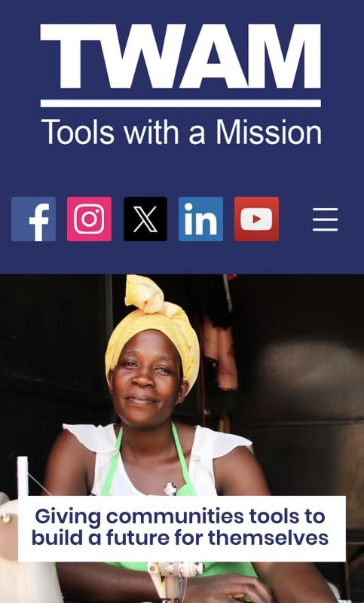The image size is (364, 603).
Task: Click the large TWAM logo wordmark
Action: tap(181, 57)
